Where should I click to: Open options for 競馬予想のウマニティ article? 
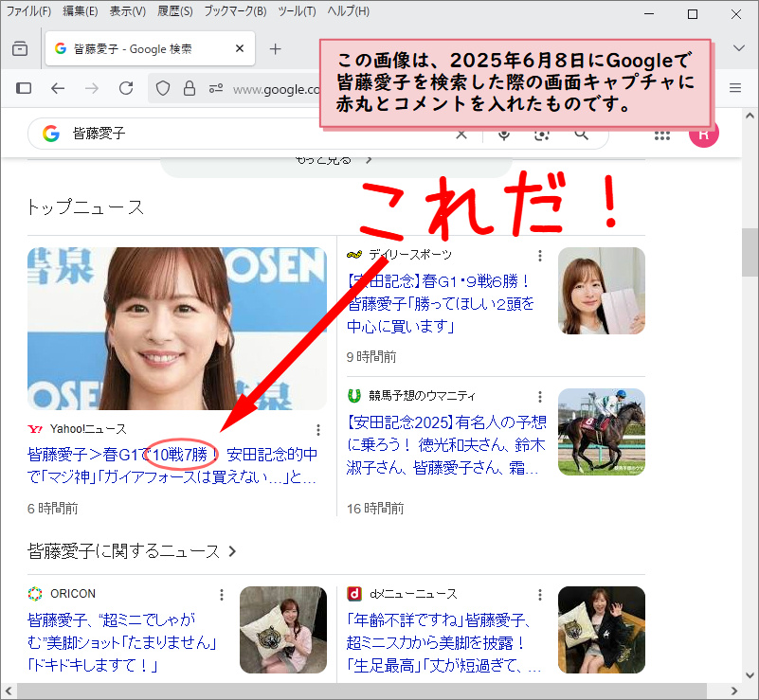pyautogui.click(x=540, y=397)
